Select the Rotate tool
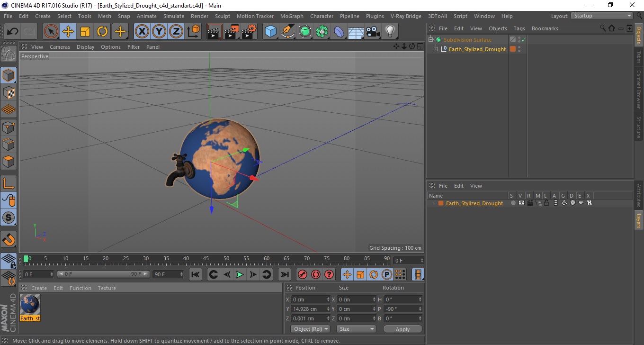This screenshot has height=345, width=644. [x=102, y=32]
